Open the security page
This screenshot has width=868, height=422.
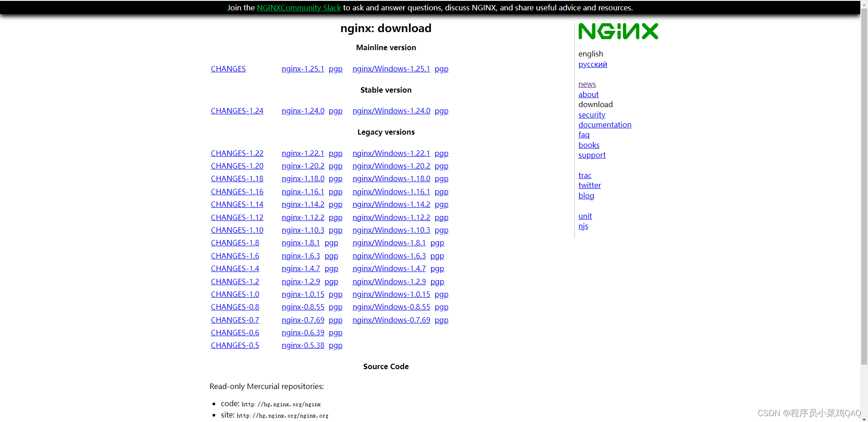click(x=591, y=115)
